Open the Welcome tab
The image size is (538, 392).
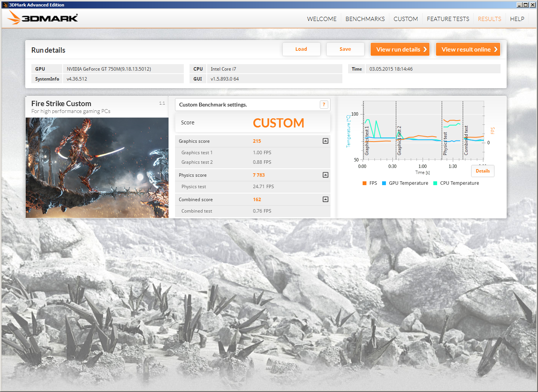click(321, 19)
